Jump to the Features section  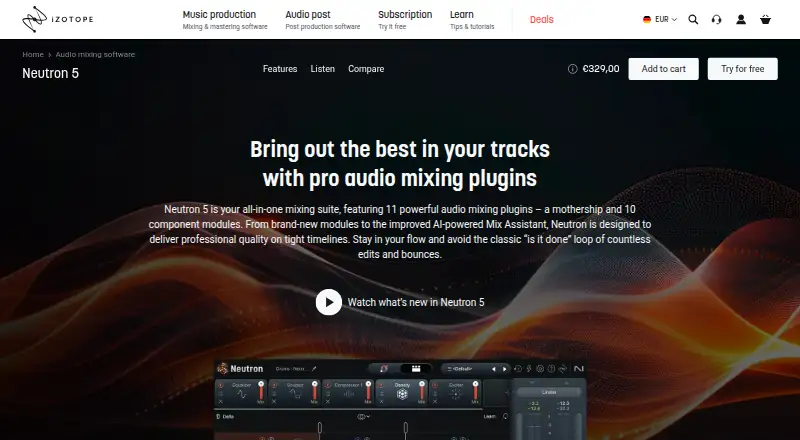pyautogui.click(x=280, y=68)
